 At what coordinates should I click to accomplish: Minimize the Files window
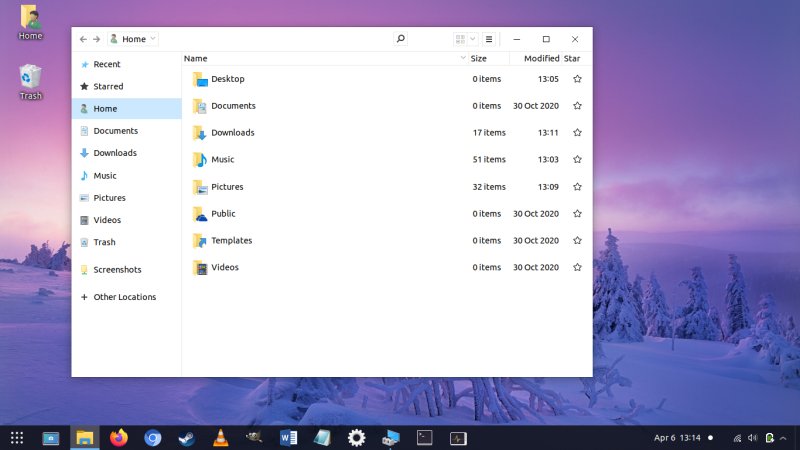516,39
